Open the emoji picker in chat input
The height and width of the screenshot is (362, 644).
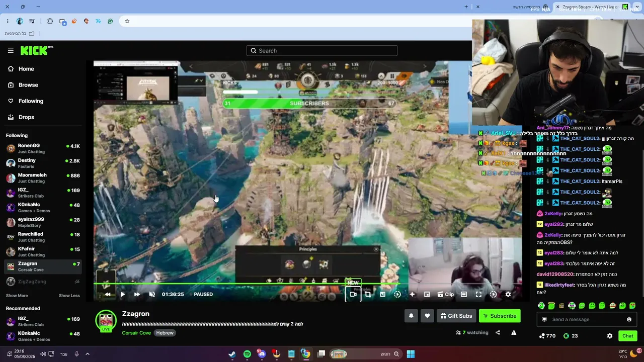click(x=629, y=319)
